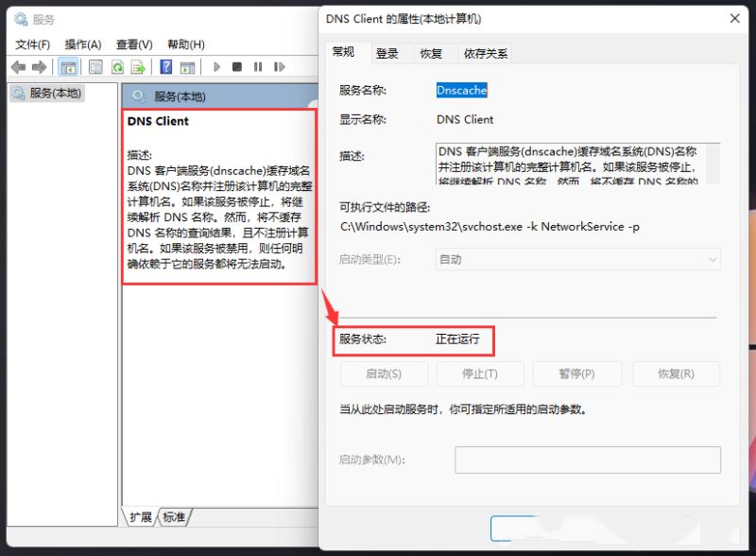Click the forward navigation arrow
Screen dimensions: 756x556
click(40, 66)
